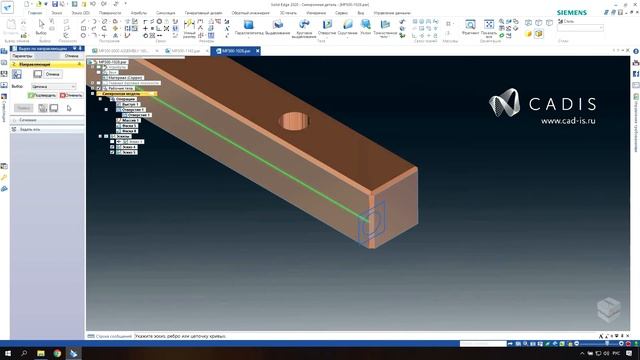Image resolution: width=640 pixels, height=360 pixels.
Task: Open the Поверхности ribbon tab
Action: 110,13
